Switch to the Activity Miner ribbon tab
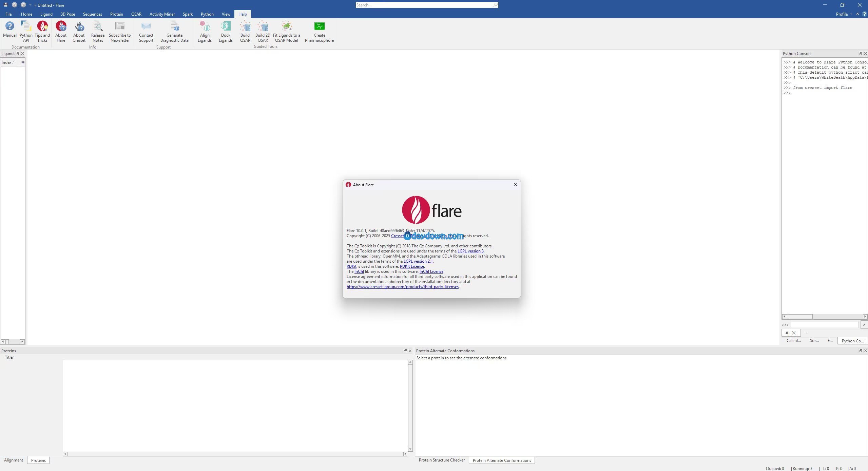 pos(162,14)
